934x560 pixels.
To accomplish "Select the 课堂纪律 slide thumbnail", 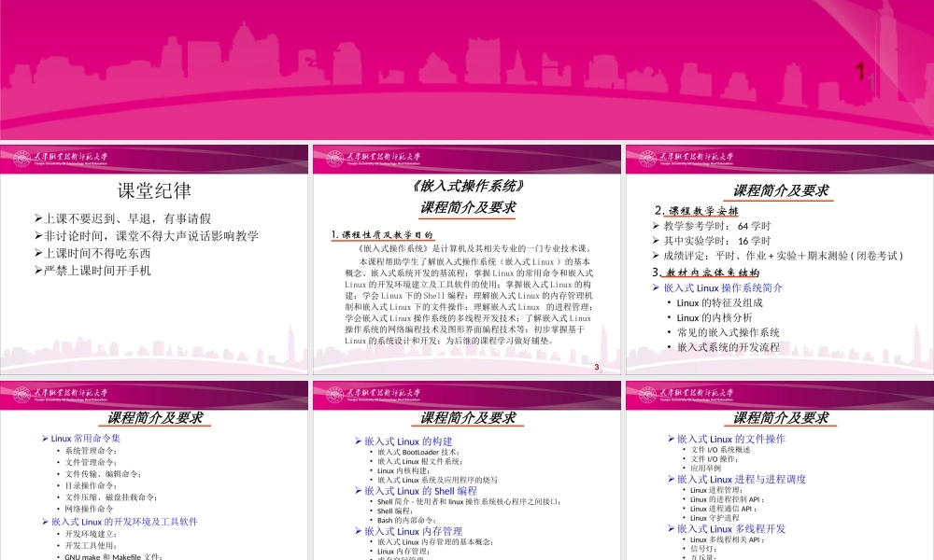I will pyautogui.click(x=154, y=261).
